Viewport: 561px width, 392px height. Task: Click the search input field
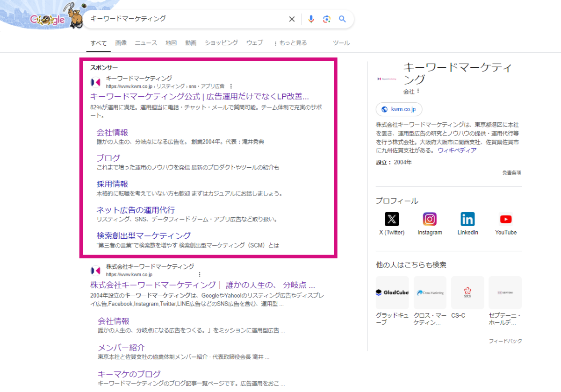pyautogui.click(x=187, y=19)
